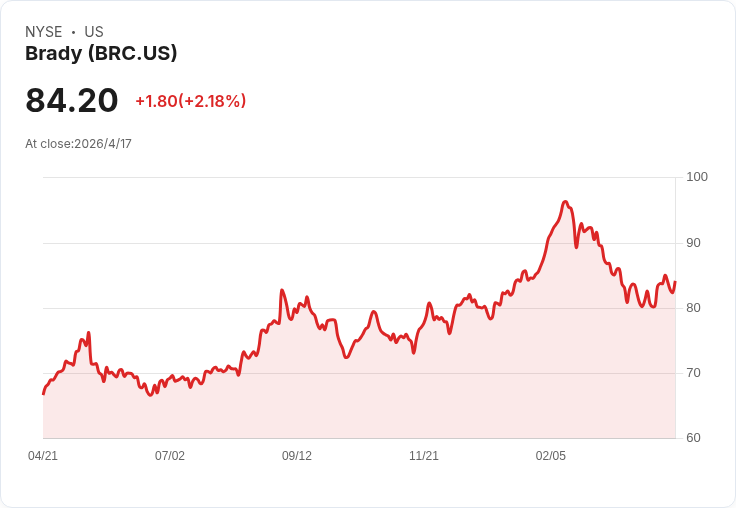
Task: Click the 100 price axis label
Action: pyautogui.click(x=697, y=177)
